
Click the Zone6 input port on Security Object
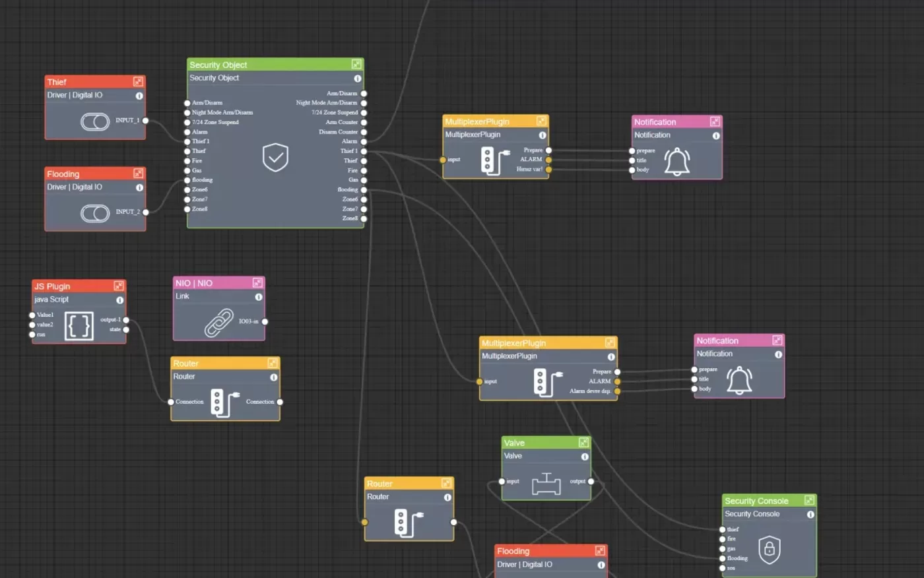pyautogui.click(x=187, y=190)
